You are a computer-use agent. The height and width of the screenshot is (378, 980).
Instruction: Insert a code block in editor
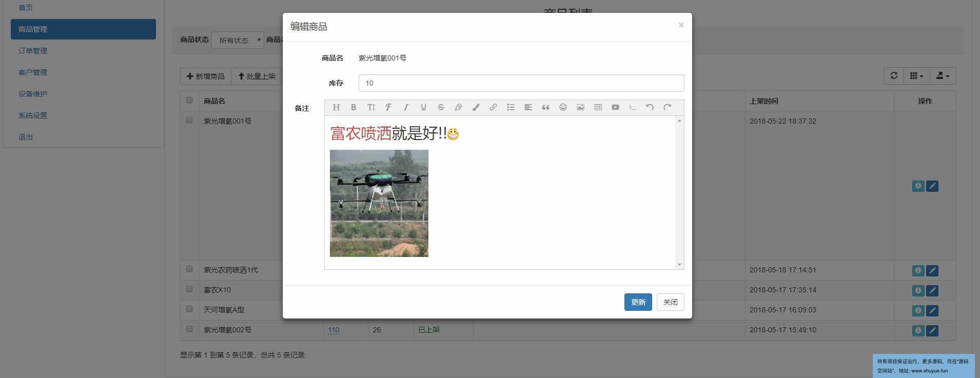click(633, 107)
